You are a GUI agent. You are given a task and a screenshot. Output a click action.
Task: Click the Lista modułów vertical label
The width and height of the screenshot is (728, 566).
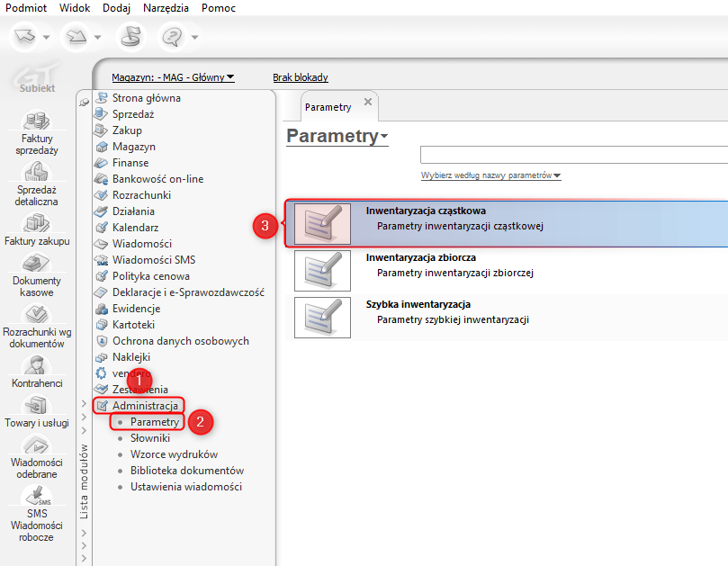pos(84,481)
